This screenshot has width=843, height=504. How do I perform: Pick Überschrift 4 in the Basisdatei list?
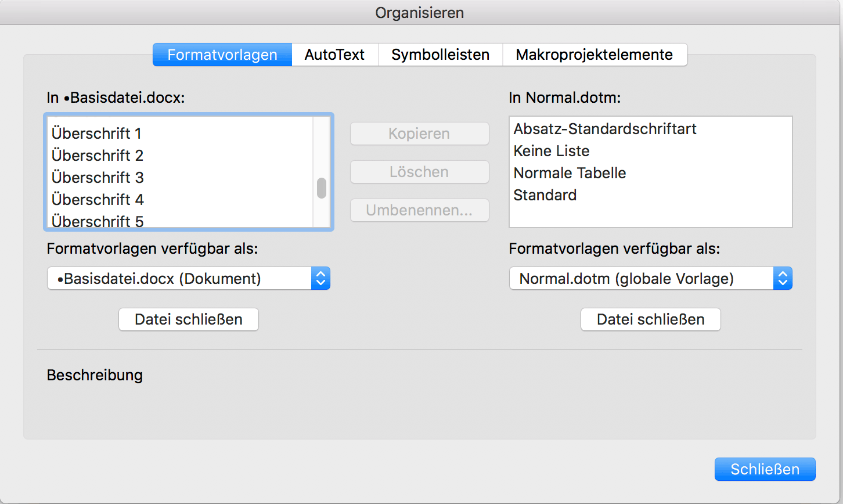180,200
